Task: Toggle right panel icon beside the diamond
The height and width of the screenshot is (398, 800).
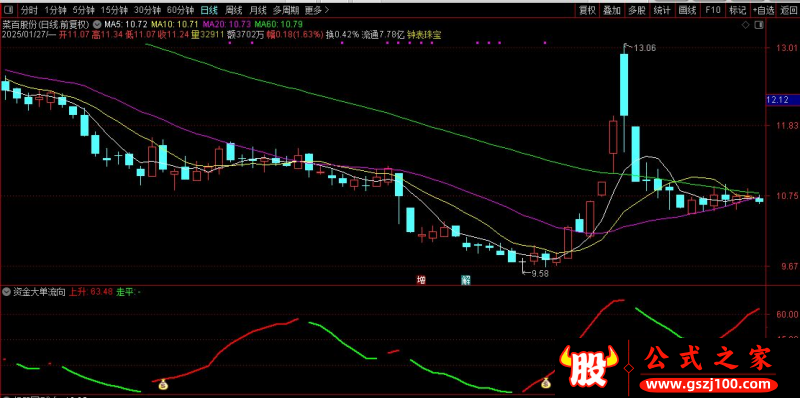Action: tap(759, 24)
